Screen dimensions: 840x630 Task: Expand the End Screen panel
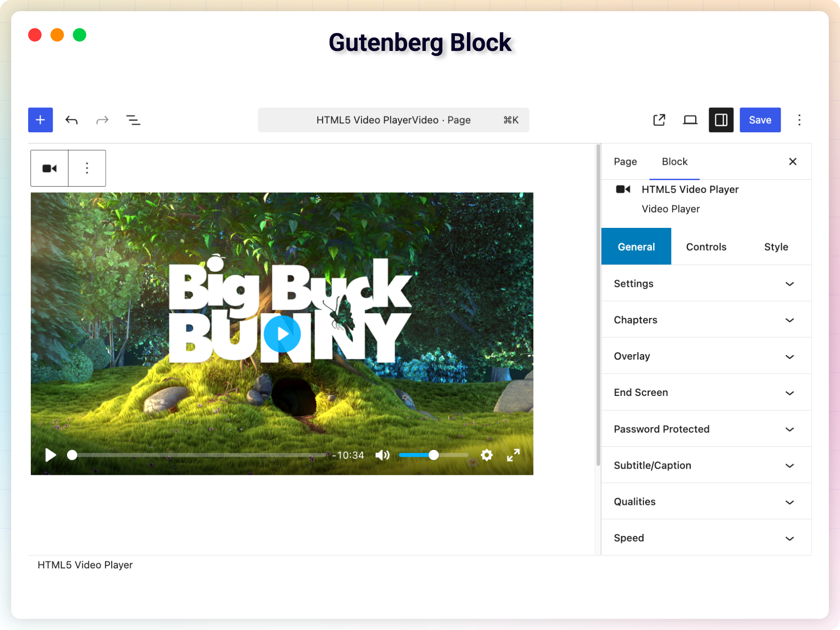706,392
